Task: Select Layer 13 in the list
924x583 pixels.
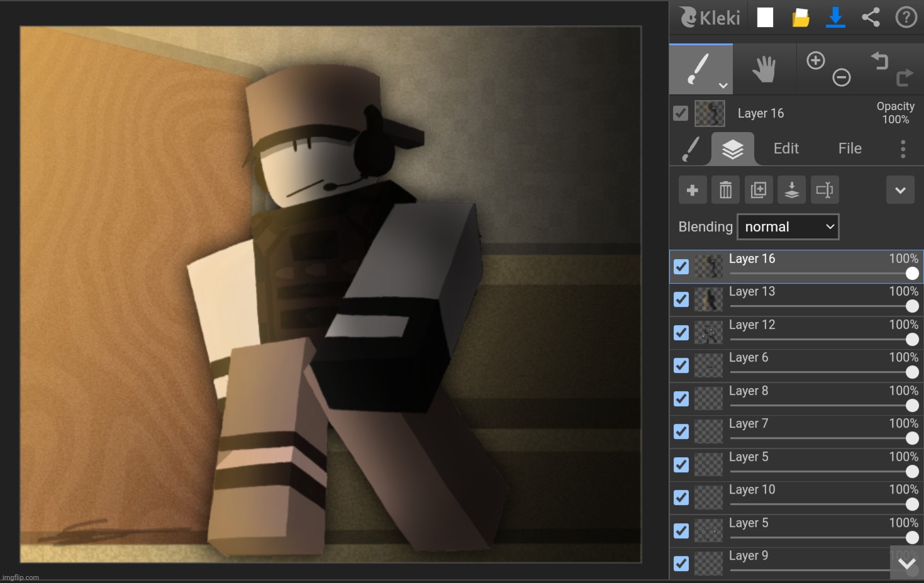Action: [x=796, y=299]
